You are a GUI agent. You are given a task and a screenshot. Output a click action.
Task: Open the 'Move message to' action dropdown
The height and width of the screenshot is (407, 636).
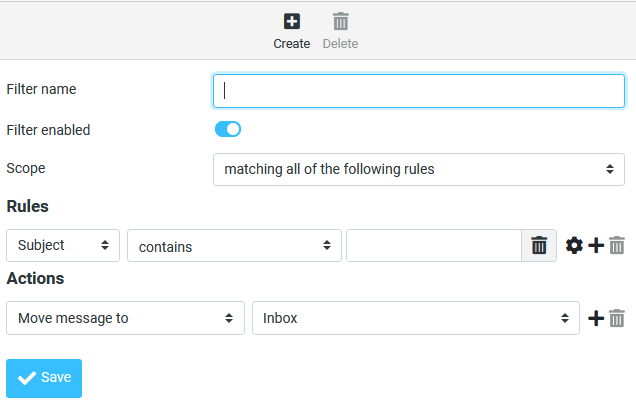click(125, 318)
